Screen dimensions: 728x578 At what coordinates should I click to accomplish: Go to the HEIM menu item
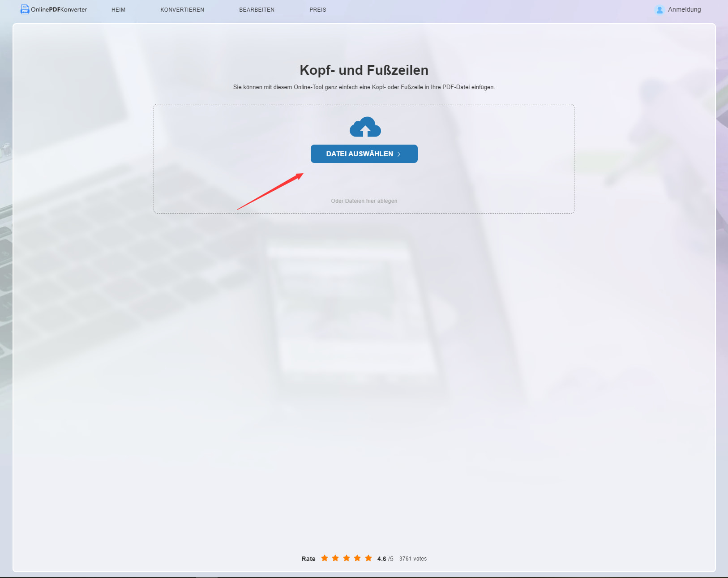click(x=118, y=10)
